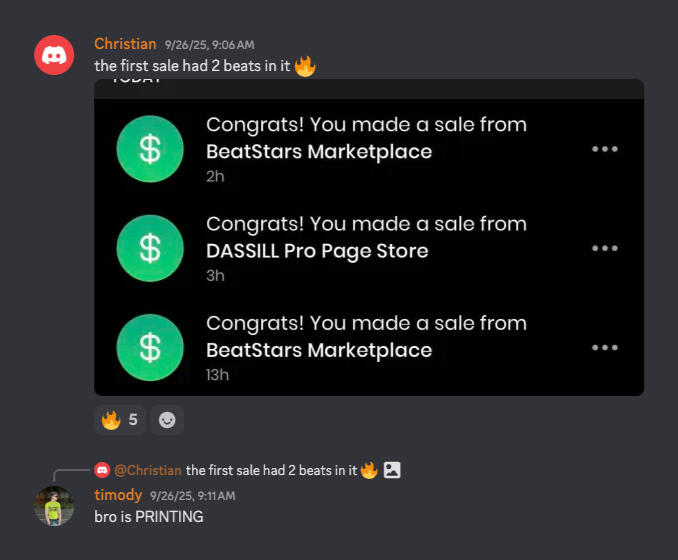The height and width of the screenshot is (560, 678).
Task: Click the fire emoji in Christian's message
Action: pyautogui.click(x=305, y=67)
